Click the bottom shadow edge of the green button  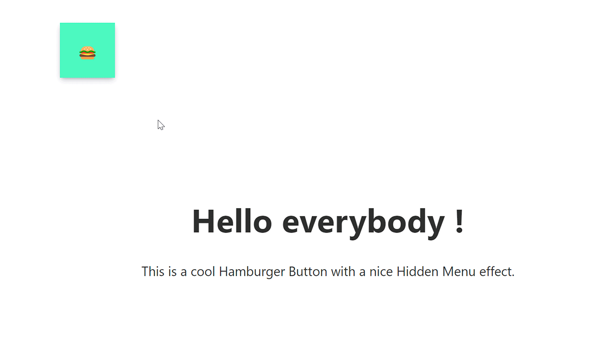(87, 79)
